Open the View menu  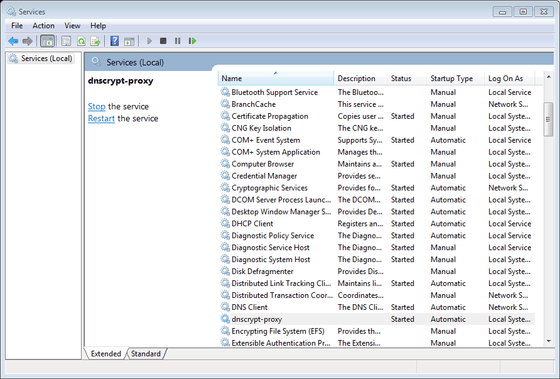click(72, 26)
